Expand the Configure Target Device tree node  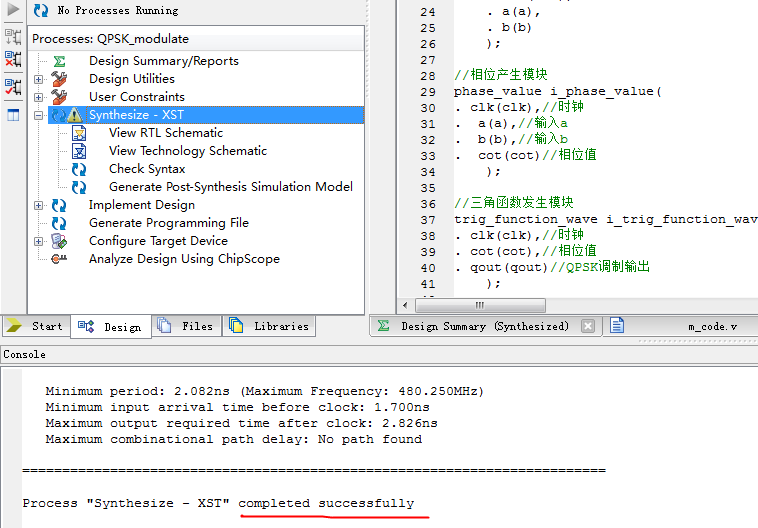pyautogui.click(x=38, y=241)
